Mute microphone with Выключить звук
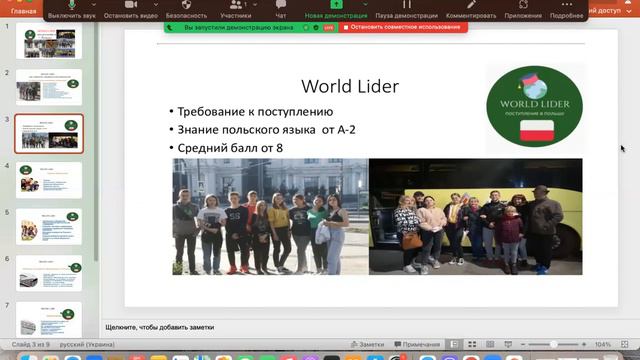The height and width of the screenshot is (360, 640). coord(71,10)
